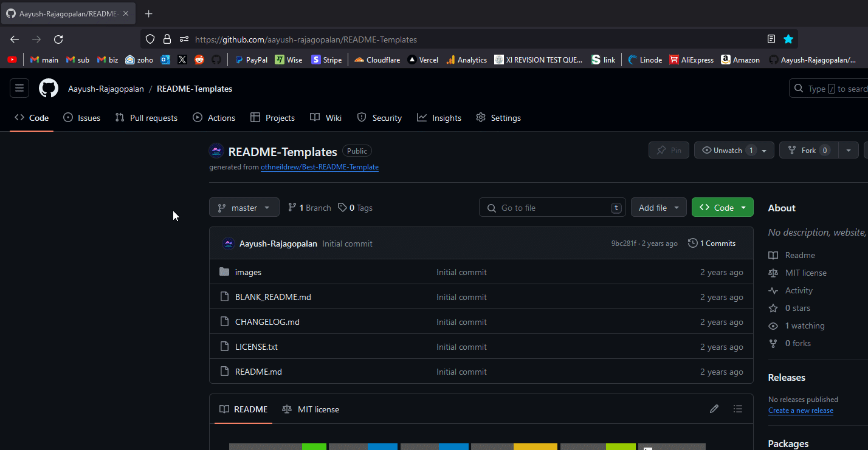Open the Insights tab

click(x=439, y=118)
